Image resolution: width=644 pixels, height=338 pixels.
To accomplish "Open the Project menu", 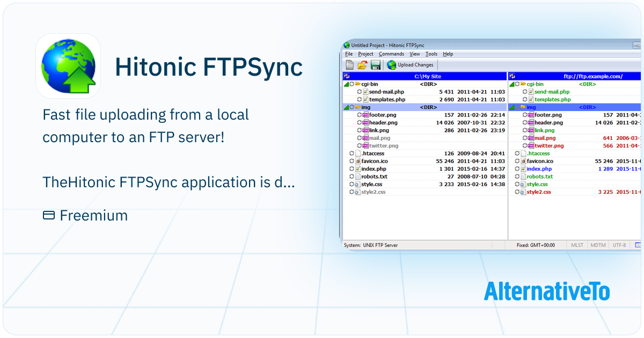I will tap(365, 54).
